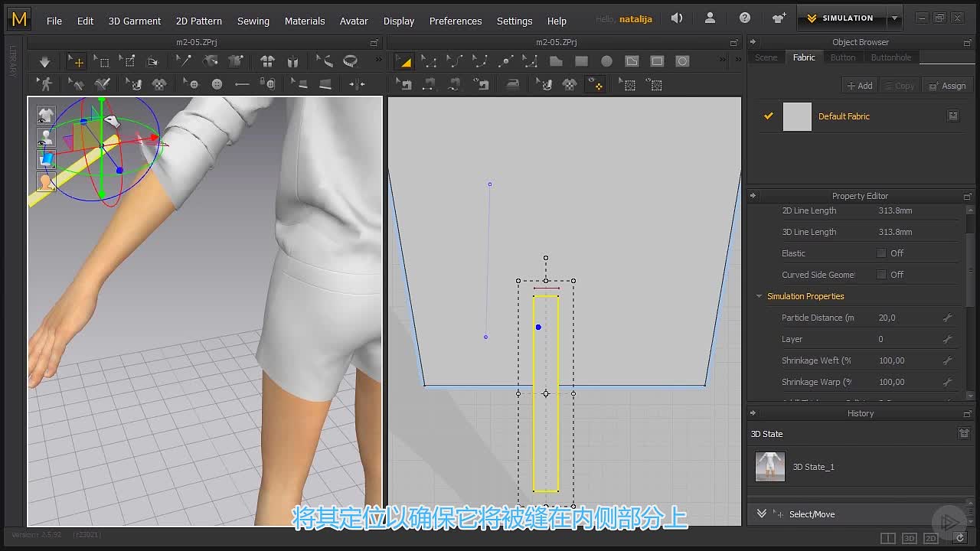Viewport: 980px width, 551px height.
Task: Select the Free Sewing tool
Action: click(x=454, y=84)
